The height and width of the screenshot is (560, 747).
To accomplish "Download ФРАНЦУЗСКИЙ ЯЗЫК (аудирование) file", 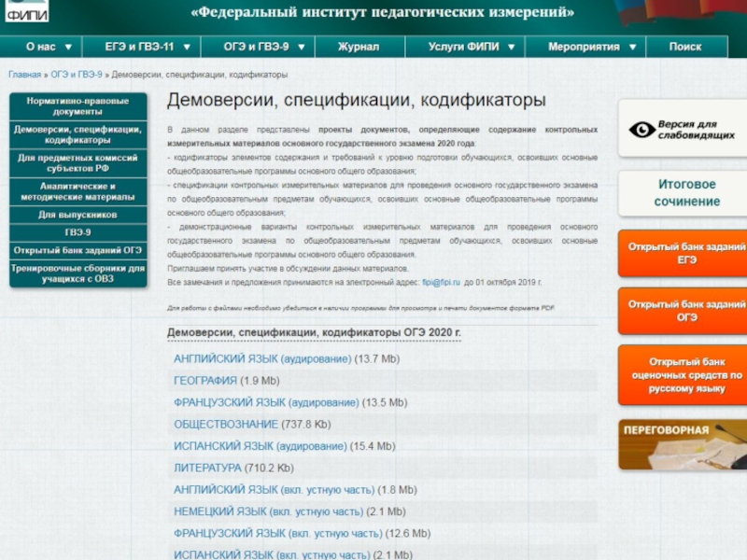I will (x=266, y=403).
